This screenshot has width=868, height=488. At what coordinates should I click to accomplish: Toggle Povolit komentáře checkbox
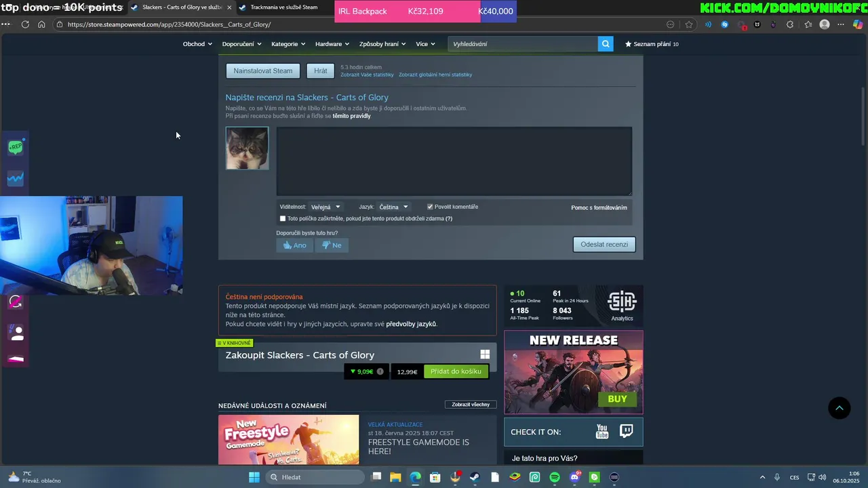[430, 207]
